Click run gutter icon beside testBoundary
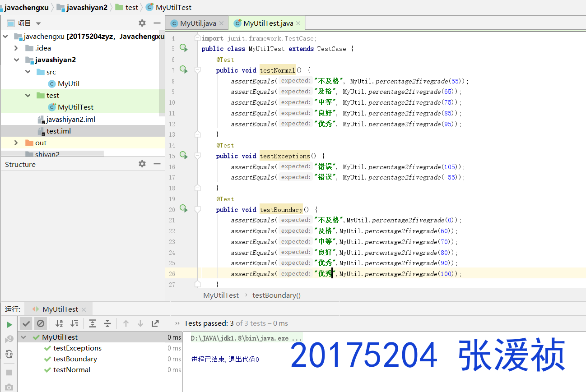Screen dimensions: 586x392 point(184,208)
